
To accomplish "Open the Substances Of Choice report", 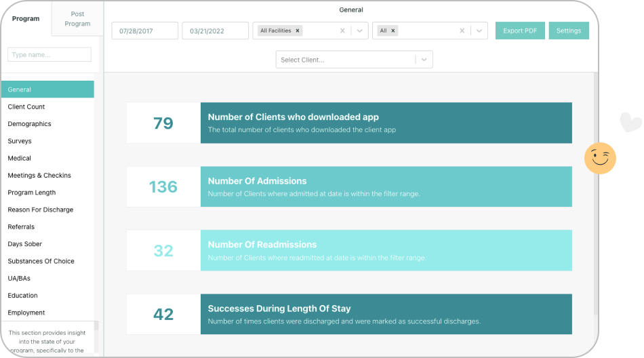I will 41,262.
